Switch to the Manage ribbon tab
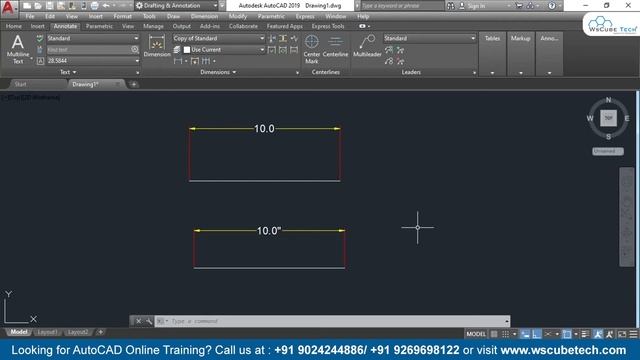This screenshot has width=640, height=360. coord(153,26)
